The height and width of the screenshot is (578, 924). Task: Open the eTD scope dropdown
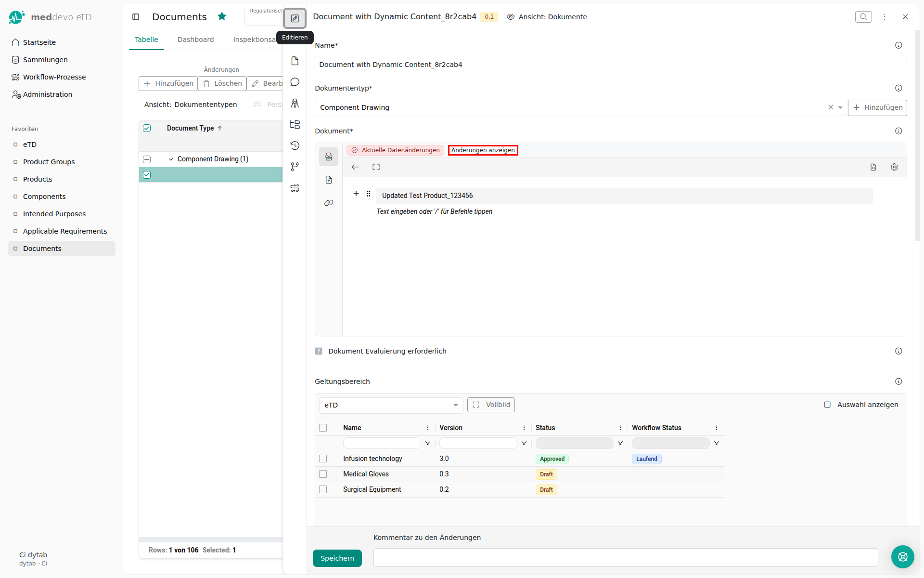391,405
